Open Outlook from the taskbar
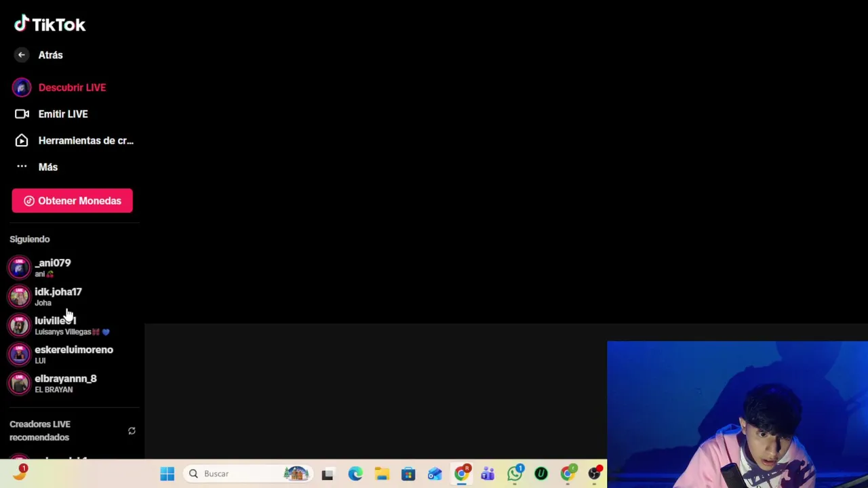Screen dimensions: 868x488 tap(435, 474)
